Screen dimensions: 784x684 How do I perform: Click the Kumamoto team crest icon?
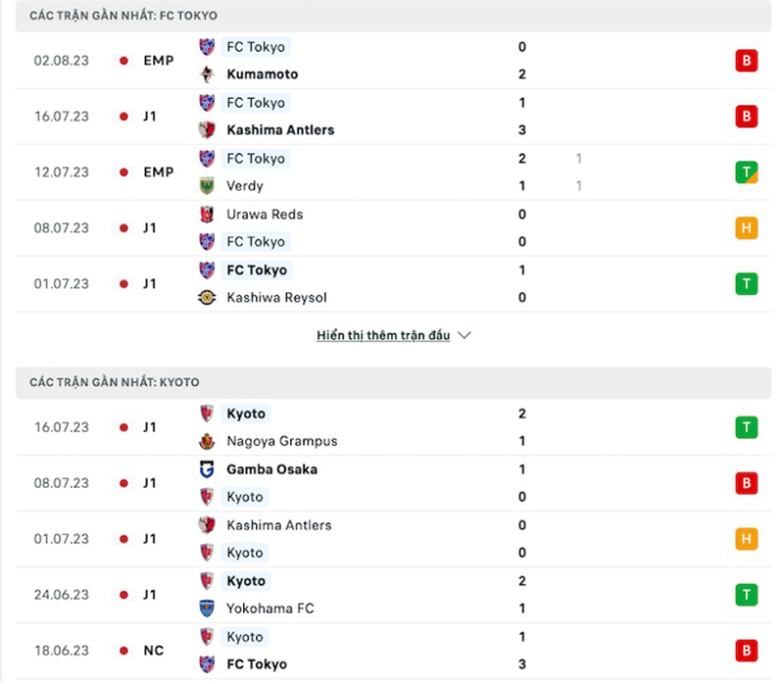pos(207,74)
